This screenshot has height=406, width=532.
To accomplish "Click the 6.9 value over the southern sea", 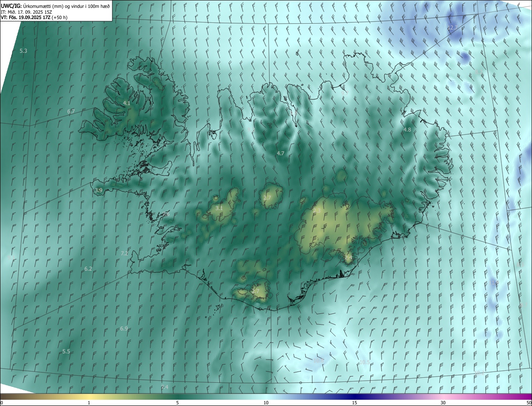I will coord(124,328).
